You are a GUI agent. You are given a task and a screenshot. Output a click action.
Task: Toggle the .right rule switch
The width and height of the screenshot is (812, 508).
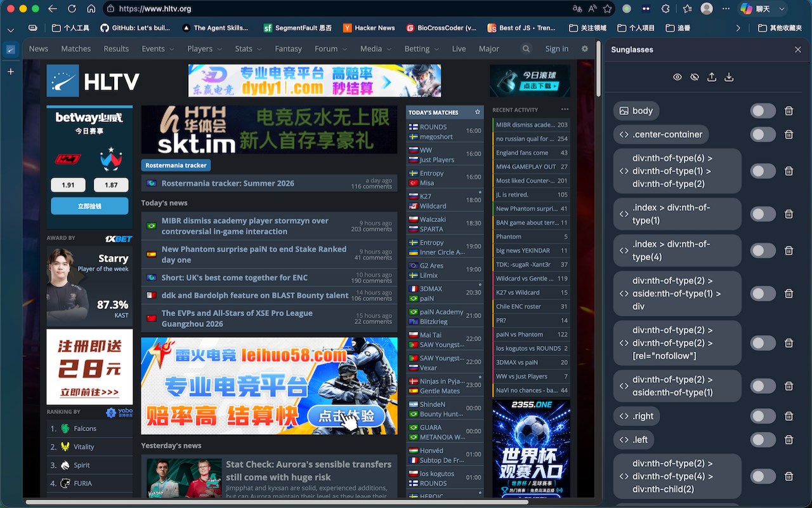[763, 417]
